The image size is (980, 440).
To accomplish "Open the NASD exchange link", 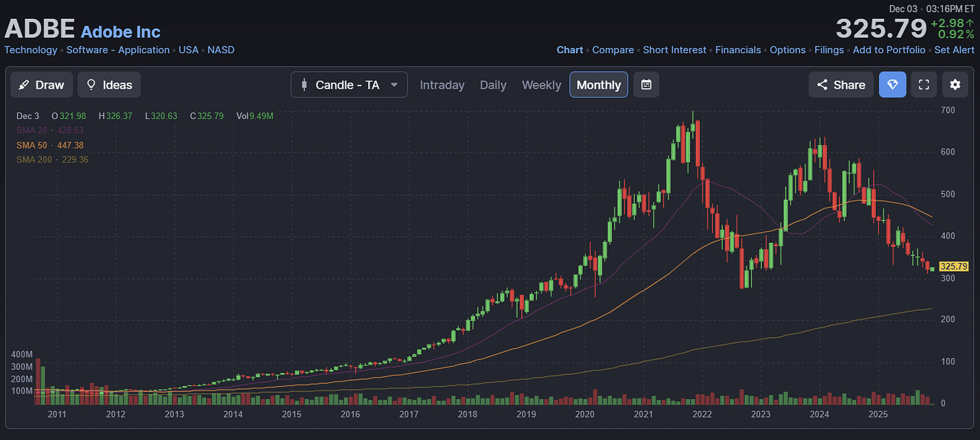I will pyautogui.click(x=221, y=50).
